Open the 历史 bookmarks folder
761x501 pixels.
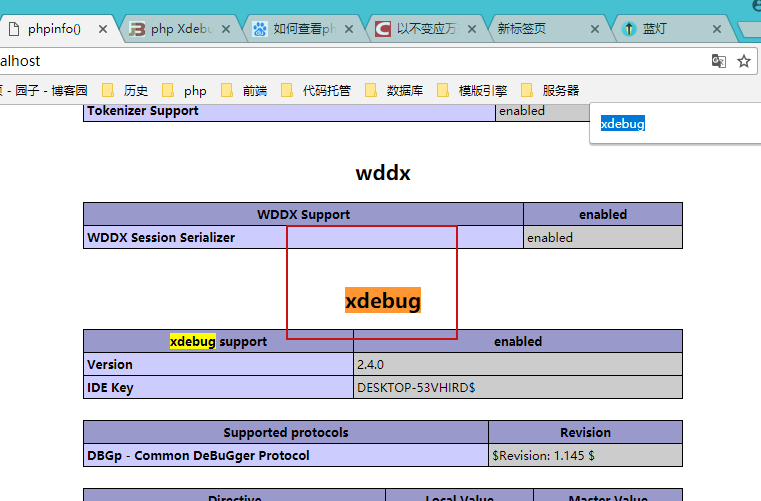point(125,90)
